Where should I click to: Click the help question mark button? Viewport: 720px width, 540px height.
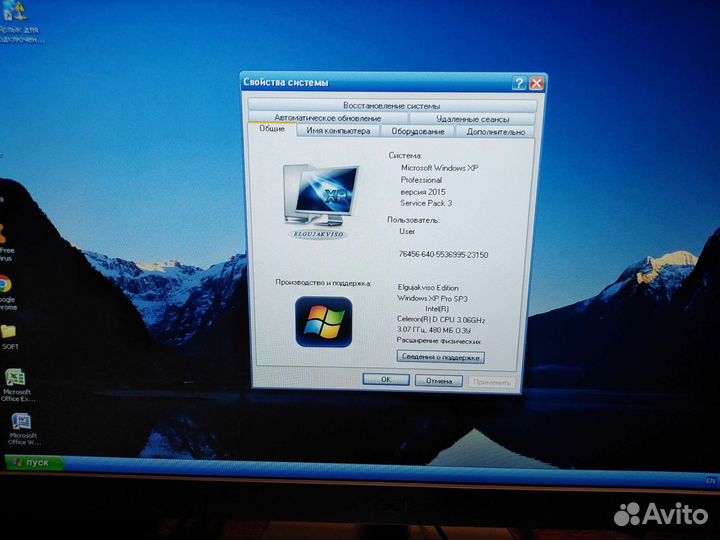click(519, 83)
